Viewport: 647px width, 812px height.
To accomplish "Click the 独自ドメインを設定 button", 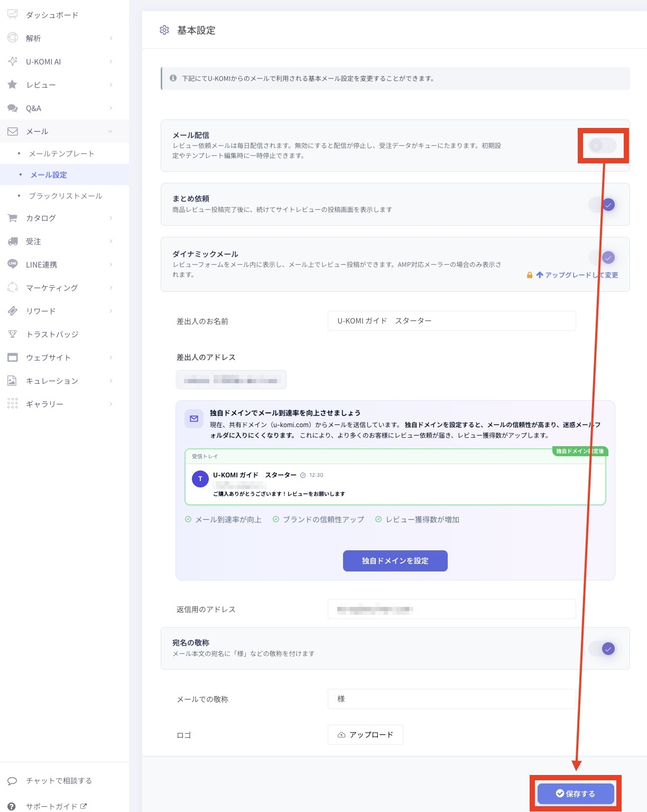I will click(x=395, y=561).
